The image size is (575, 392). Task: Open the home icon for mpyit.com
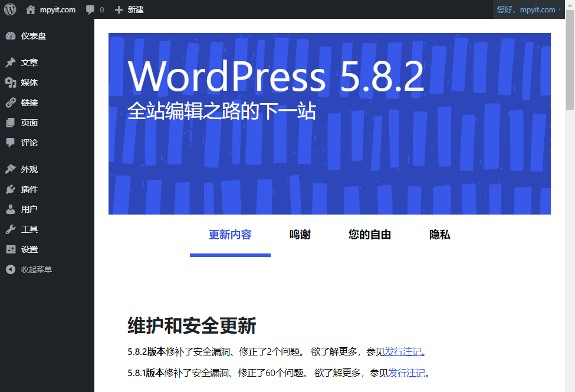(x=31, y=9)
